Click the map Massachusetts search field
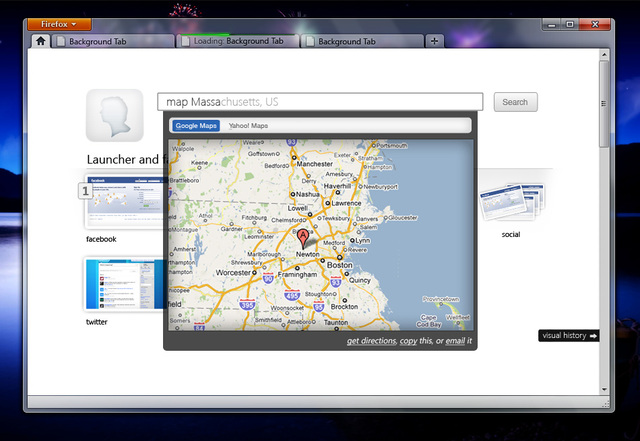 (320, 102)
